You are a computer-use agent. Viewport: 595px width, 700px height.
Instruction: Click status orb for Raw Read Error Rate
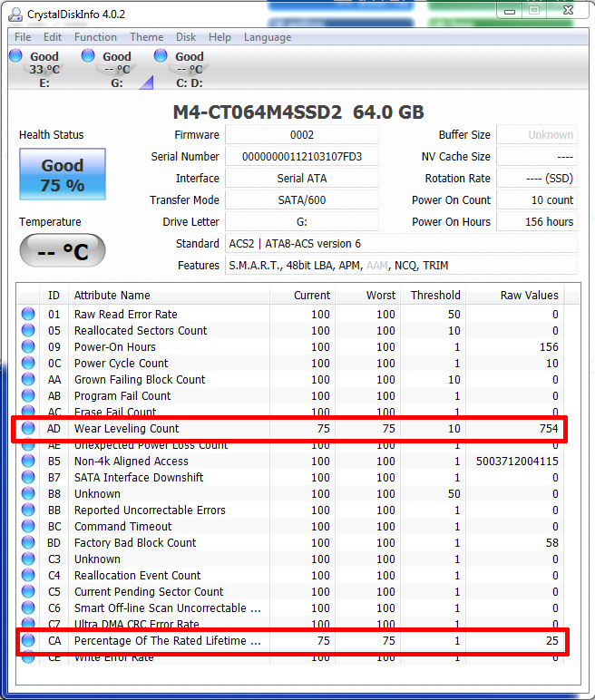click(x=28, y=314)
